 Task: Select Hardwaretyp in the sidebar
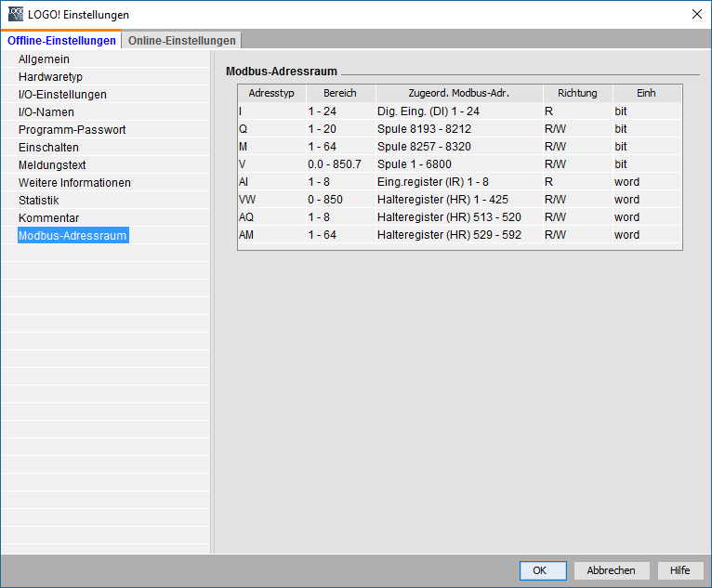tap(50, 77)
